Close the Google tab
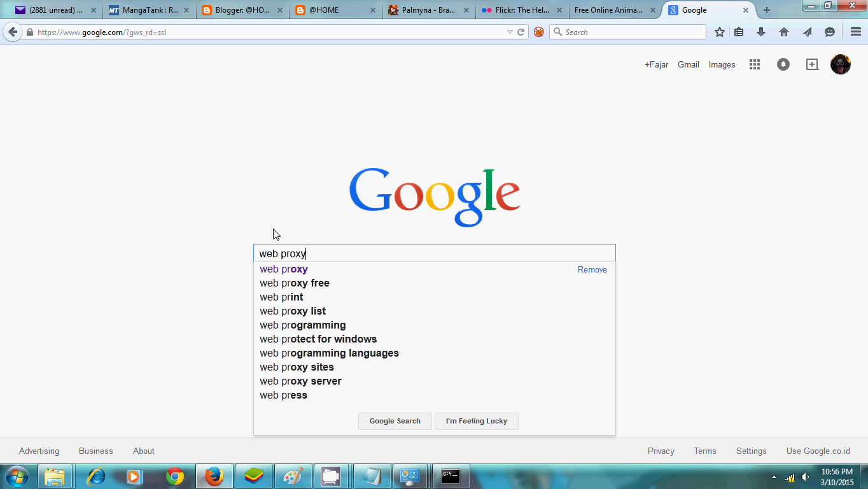The width and height of the screenshot is (868, 489). [746, 10]
